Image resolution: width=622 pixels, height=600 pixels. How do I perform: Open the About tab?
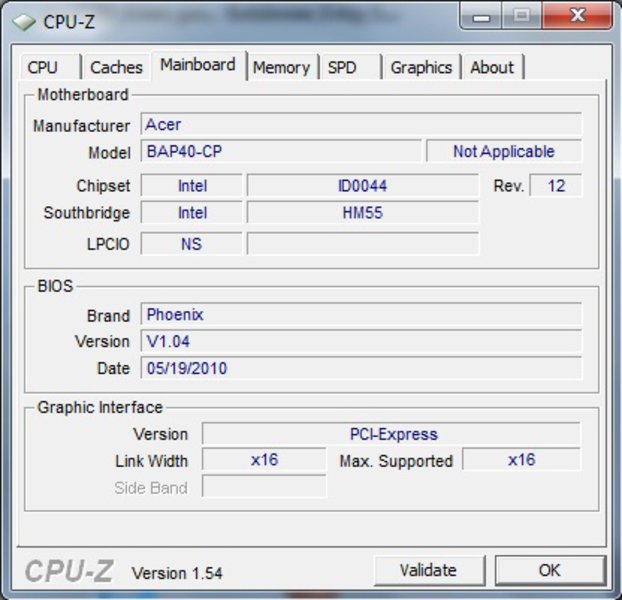[x=492, y=67]
